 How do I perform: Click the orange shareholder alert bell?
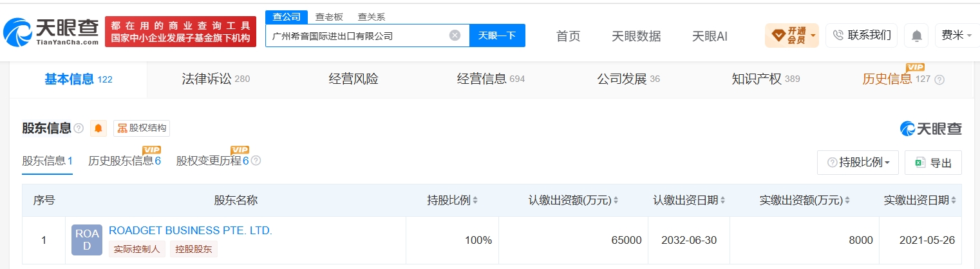99,128
